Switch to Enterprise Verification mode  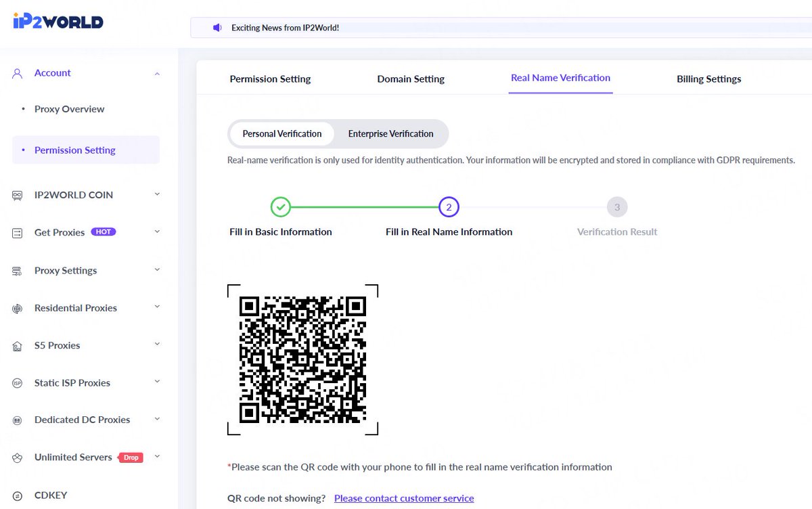pos(390,134)
